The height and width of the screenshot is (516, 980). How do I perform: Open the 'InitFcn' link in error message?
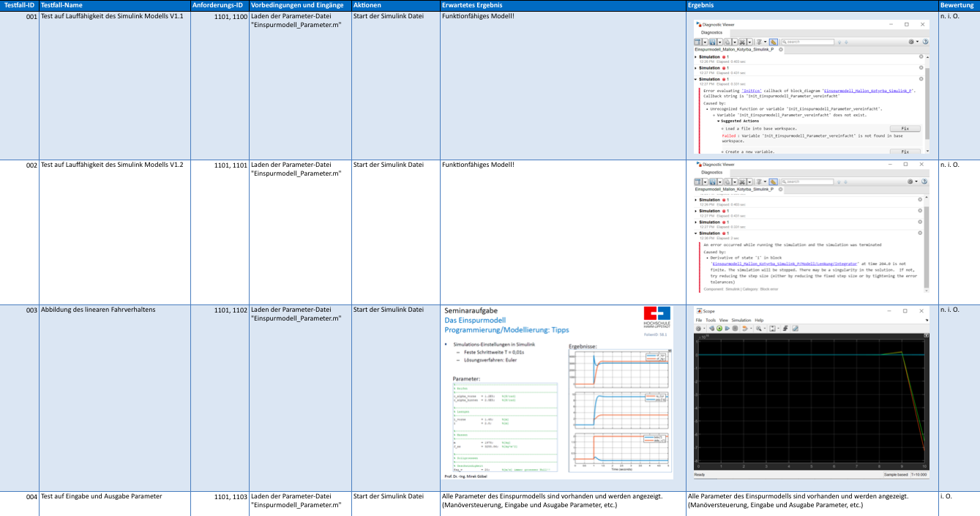click(751, 91)
